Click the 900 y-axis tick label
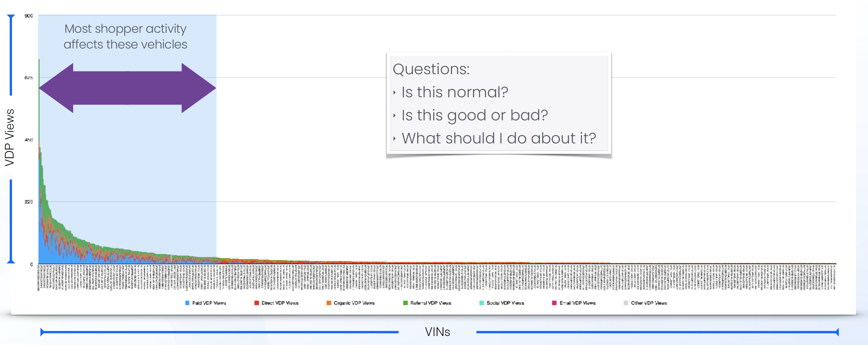868x345 pixels. point(29,15)
